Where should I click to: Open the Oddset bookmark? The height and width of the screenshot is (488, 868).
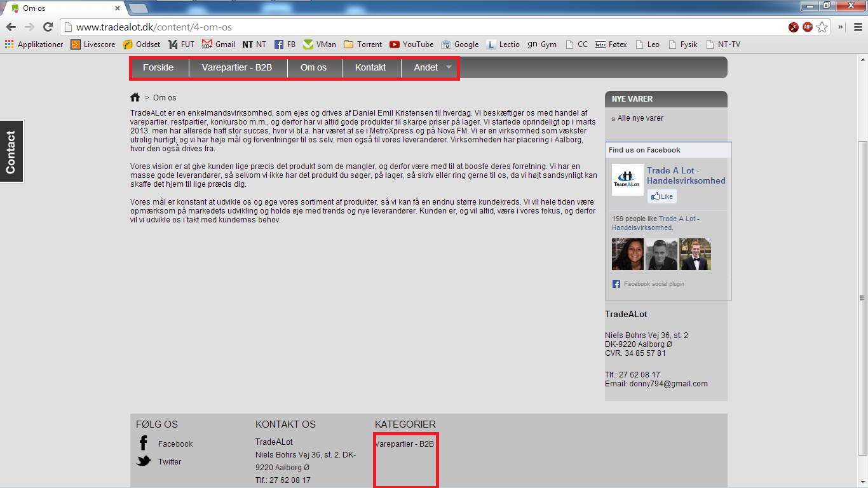pos(141,44)
